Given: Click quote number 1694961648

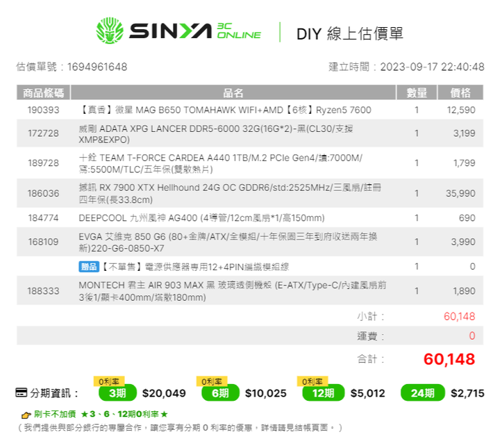Looking at the screenshot, I should click(97, 67).
